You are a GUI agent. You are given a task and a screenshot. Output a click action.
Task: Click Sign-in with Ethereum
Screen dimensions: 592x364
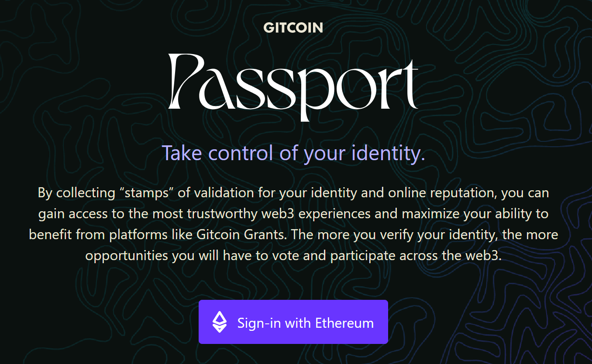click(293, 322)
